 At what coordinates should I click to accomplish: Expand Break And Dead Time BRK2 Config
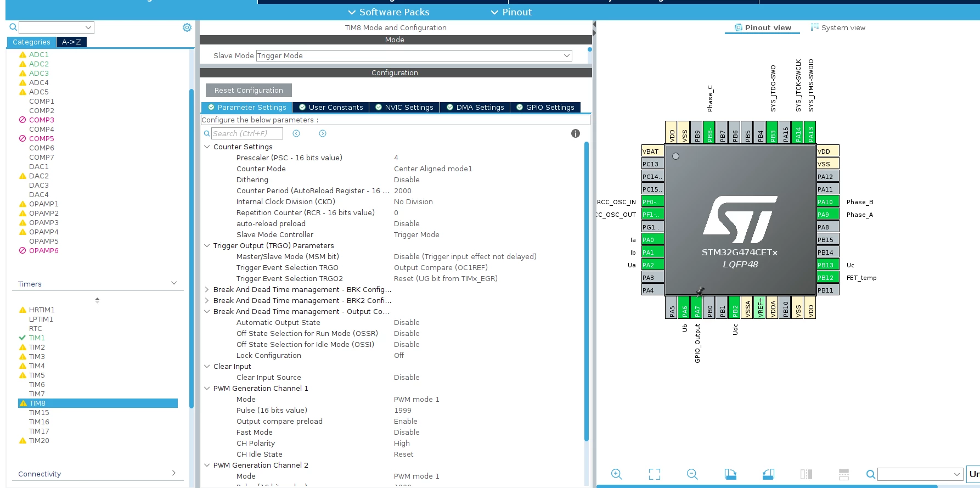tap(207, 300)
